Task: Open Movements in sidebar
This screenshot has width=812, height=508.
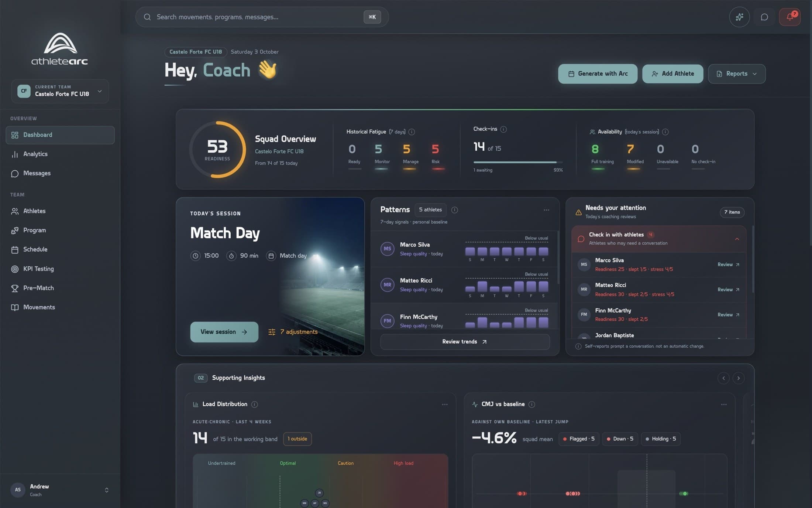Action: pyautogui.click(x=60, y=307)
